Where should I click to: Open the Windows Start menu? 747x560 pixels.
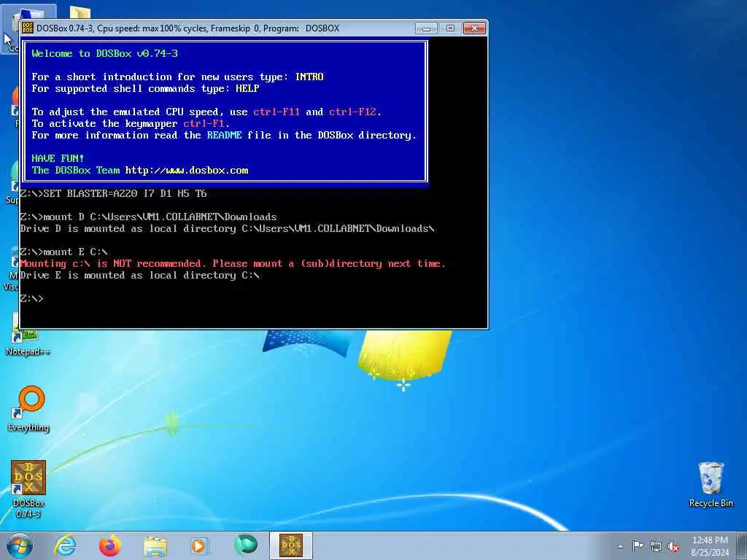tap(20, 545)
